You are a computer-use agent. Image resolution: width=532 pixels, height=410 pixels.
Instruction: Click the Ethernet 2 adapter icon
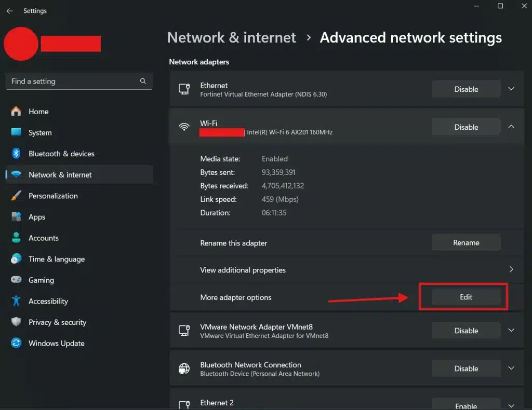(184, 404)
